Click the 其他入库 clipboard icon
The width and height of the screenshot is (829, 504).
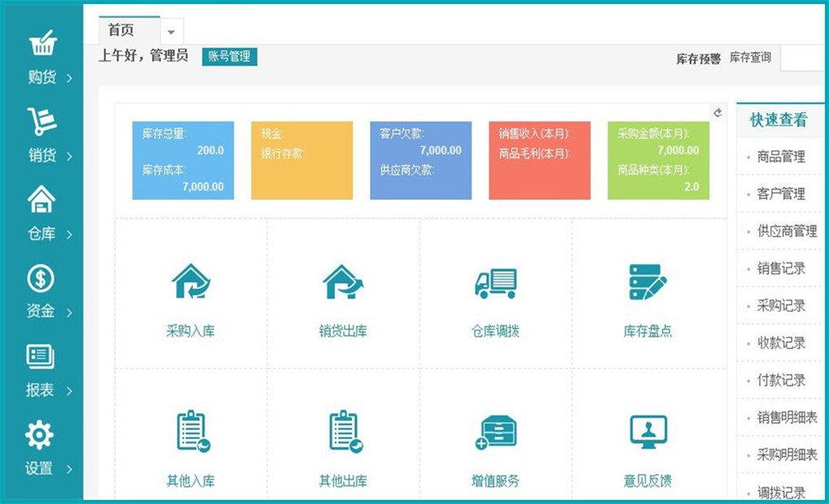tap(191, 432)
